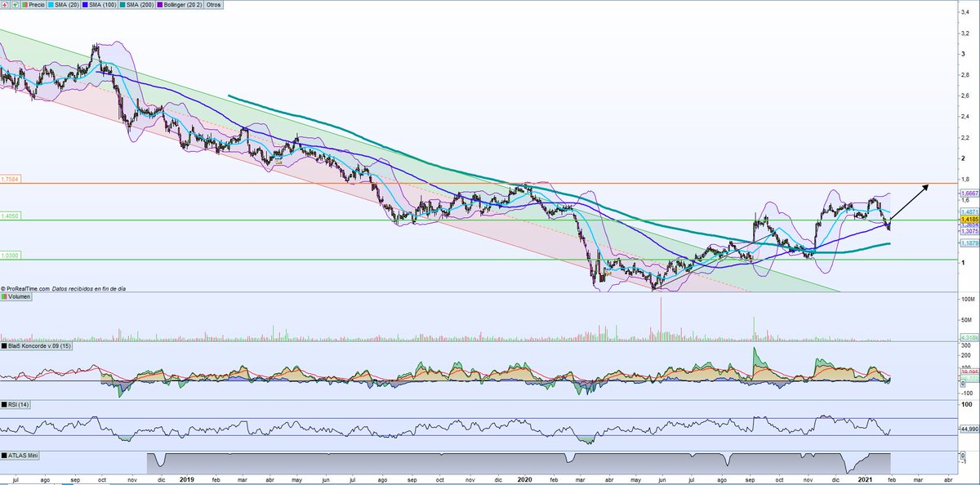Viewport: 980px width, 485px height.
Task: Click the 100M volume scale value
Action: pos(969,300)
